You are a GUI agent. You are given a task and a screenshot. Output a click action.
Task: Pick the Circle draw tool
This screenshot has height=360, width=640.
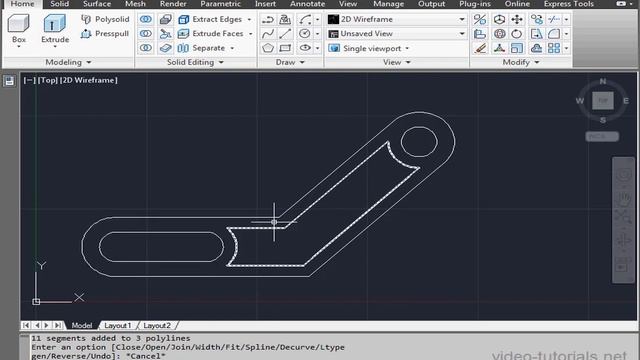click(x=304, y=33)
